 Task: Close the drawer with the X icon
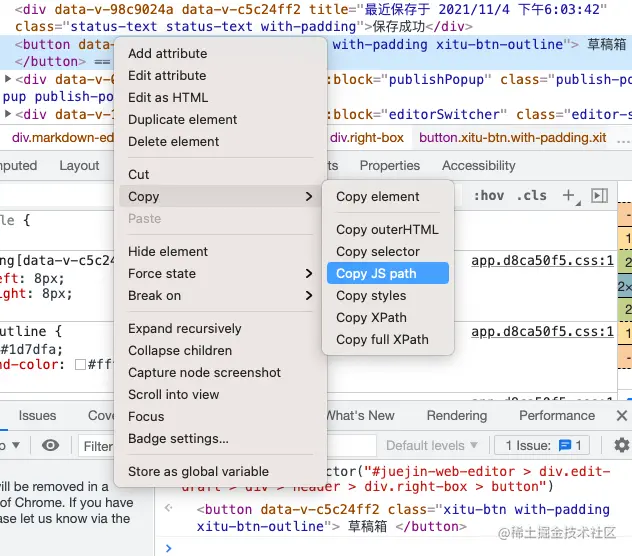pyautogui.click(x=622, y=415)
